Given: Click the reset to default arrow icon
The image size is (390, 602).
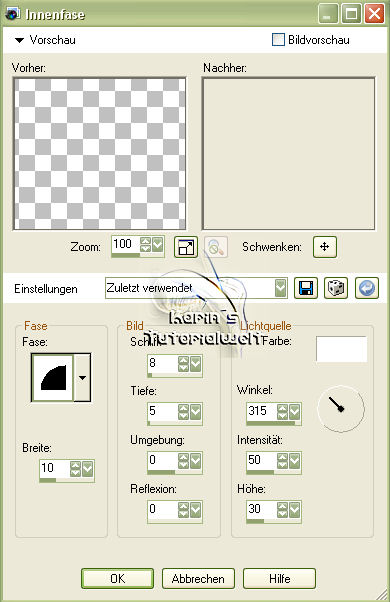Looking at the screenshot, I should [367, 288].
